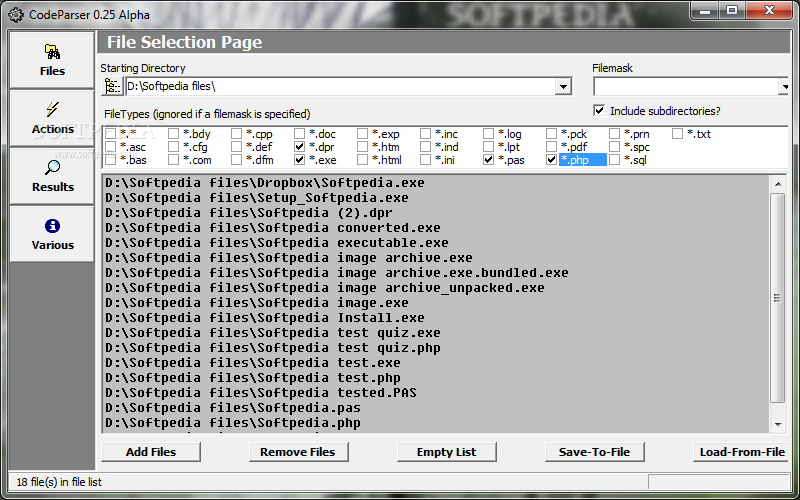
Task: Select Softpedia image archive_unpacked.exe entry
Action: point(324,288)
